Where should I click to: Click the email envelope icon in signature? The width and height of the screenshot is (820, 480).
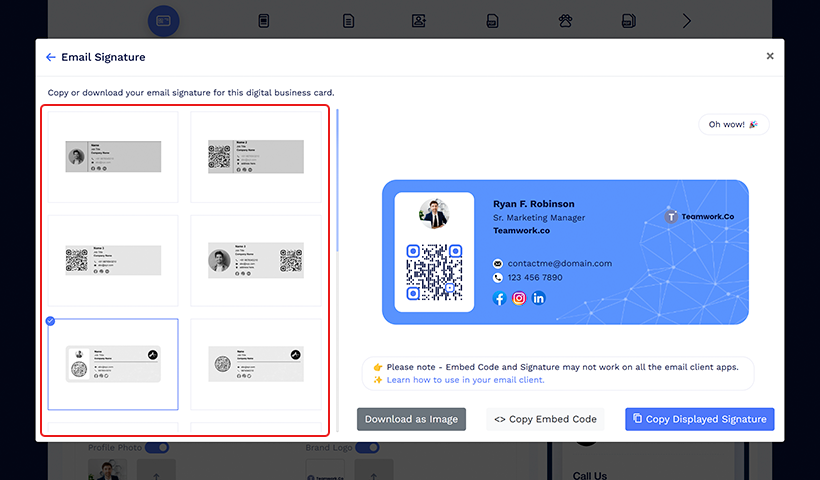tap(498, 263)
